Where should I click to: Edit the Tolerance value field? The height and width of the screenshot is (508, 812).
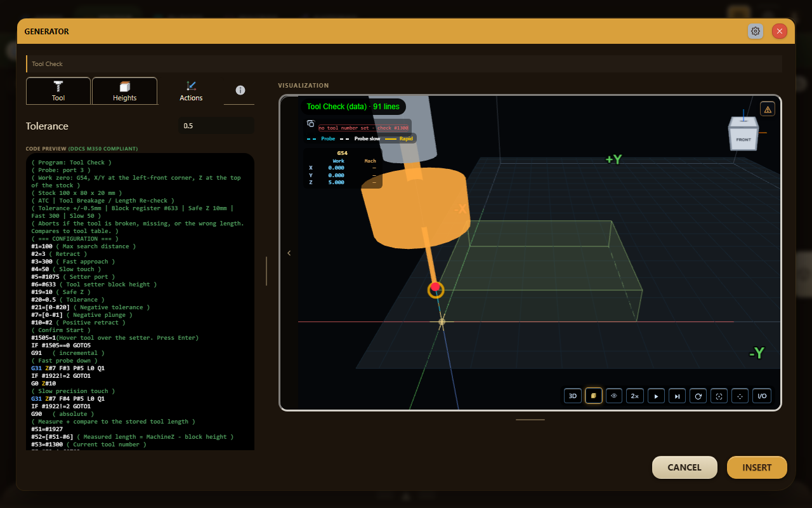[216, 126]
